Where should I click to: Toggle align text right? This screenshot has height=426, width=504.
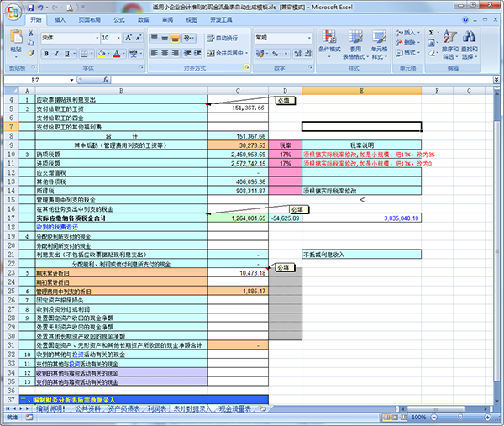[x=175, y=53]
